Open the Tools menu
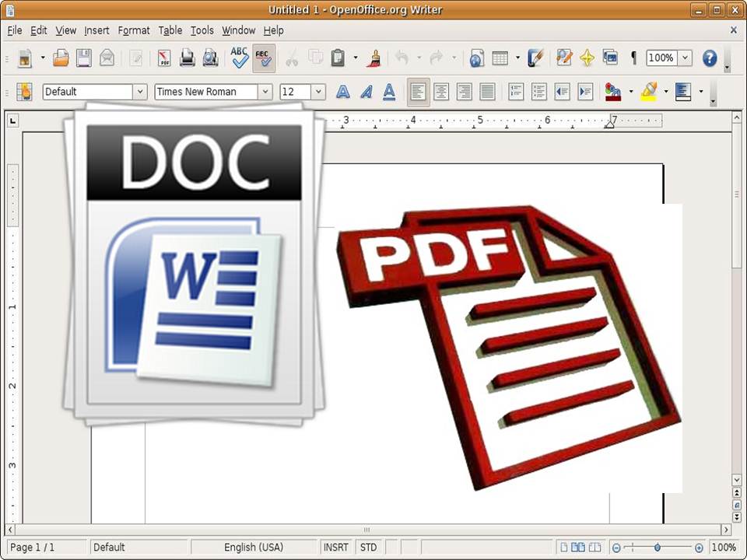 click(202, 30)
